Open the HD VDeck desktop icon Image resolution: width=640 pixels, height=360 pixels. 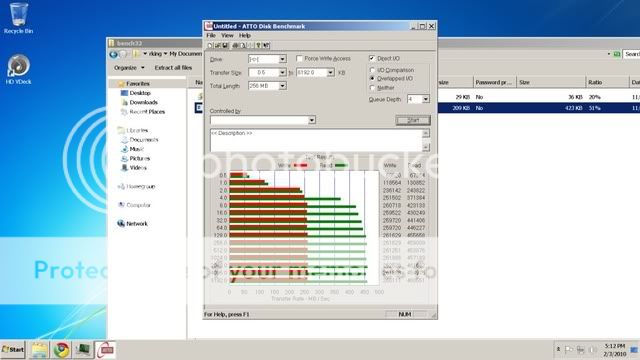[18, 69]
